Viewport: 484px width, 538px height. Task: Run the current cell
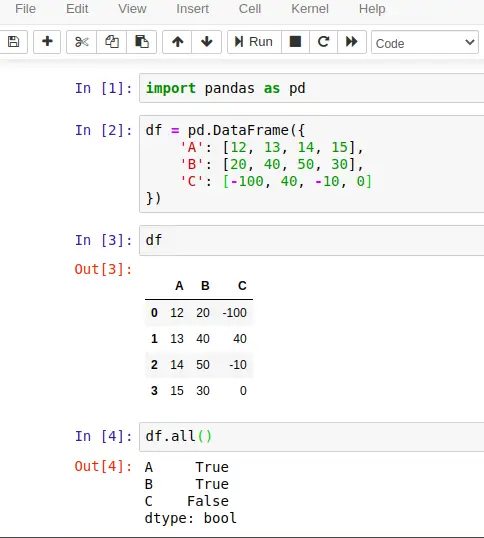(254, 42)
